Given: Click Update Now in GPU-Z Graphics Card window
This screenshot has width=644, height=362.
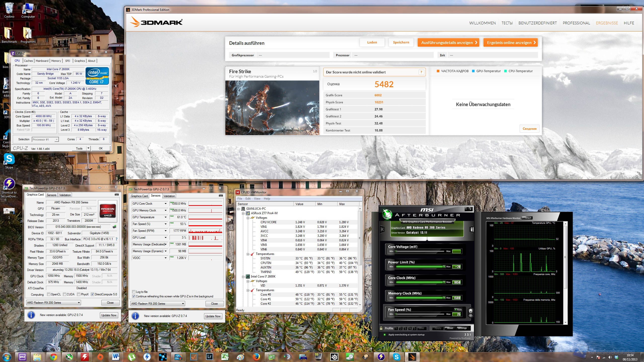Looking at the screenshot, I should pyautogui.click(x=109, y=315).
